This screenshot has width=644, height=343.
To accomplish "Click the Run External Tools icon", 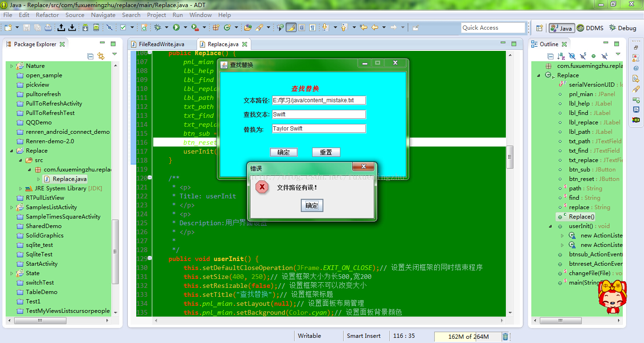I will point(195,27).
